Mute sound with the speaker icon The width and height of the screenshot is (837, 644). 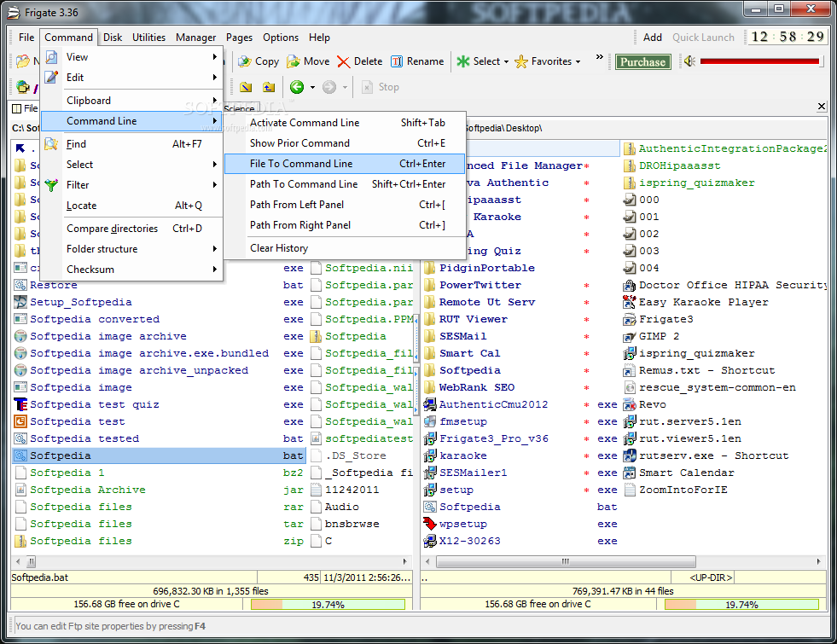(x=689, y=61)
